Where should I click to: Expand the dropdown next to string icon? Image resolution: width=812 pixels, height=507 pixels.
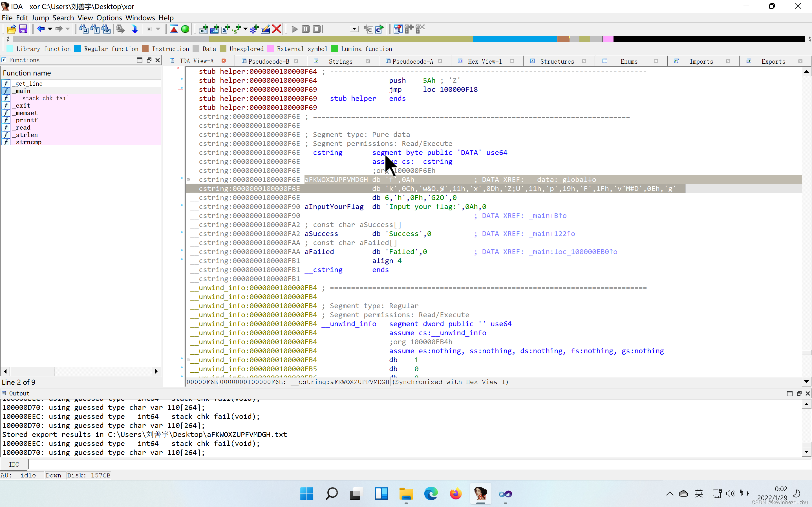pyautogui.click(x=245, y=29)
